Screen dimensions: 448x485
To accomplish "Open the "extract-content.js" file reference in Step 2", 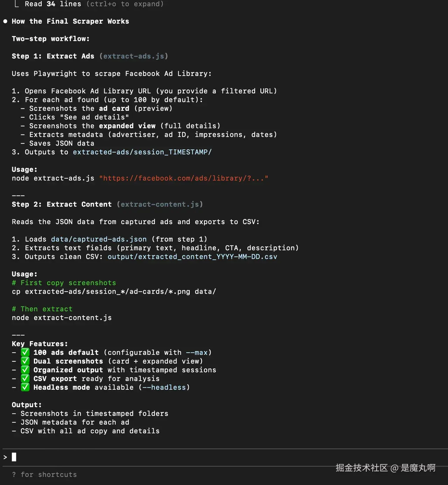I will (160, 205).
